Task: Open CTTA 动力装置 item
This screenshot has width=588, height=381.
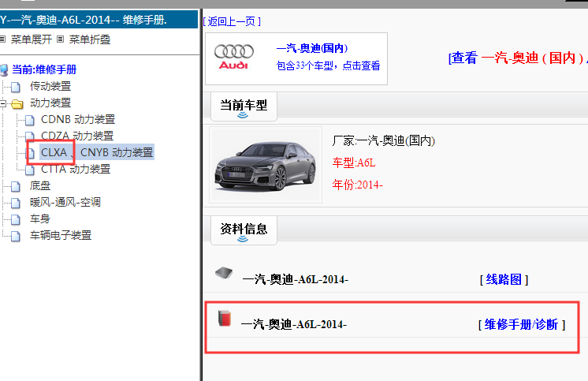Action: 76,169
